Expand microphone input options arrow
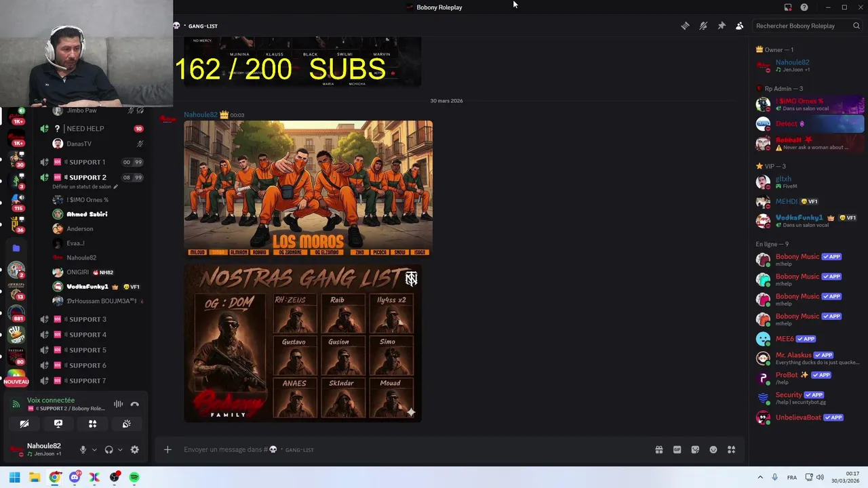The height and width of the screenshot is (488, 868). pos(94,449)
